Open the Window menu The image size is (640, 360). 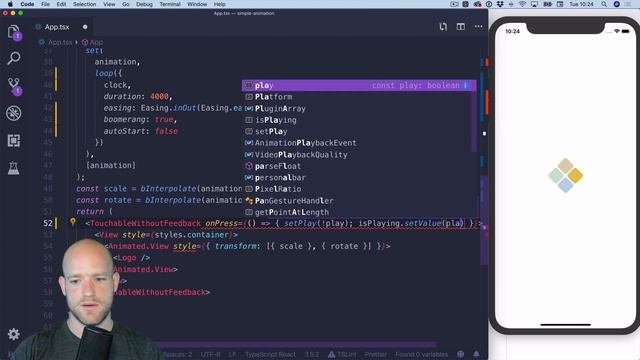click(197, 4)
